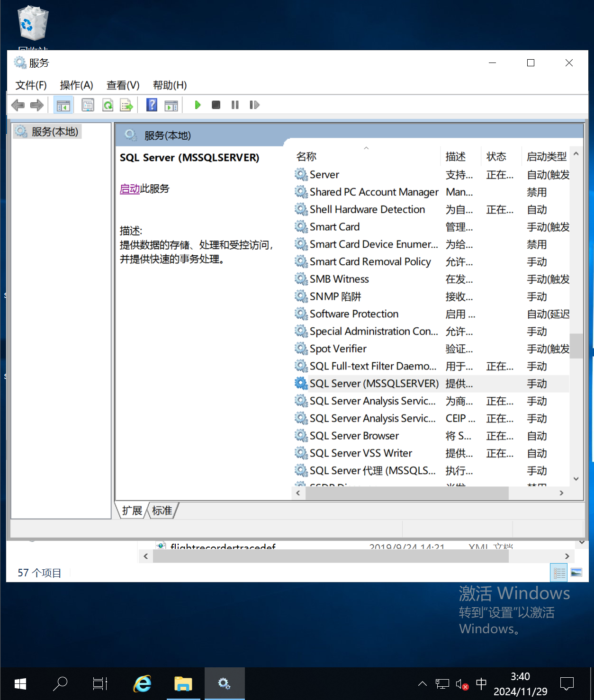Select the SQL Server VSS Writer service
This screenshot has width=594, height=700.
click(432, 454)
